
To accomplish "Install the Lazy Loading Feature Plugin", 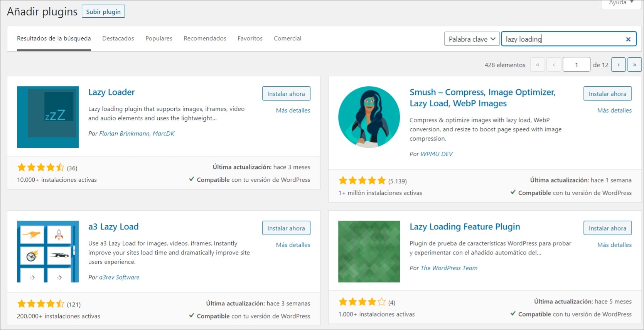I will [x=607, y=228].
